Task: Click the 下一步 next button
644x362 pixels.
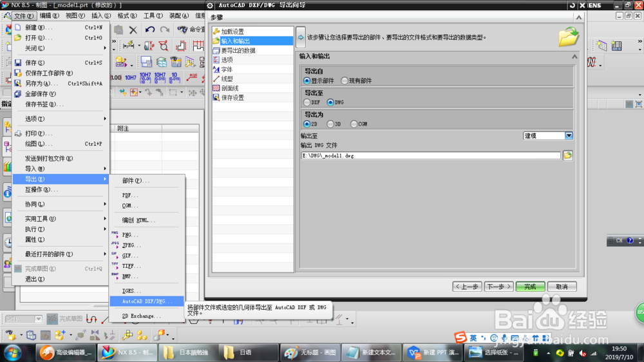Action: 498,287
